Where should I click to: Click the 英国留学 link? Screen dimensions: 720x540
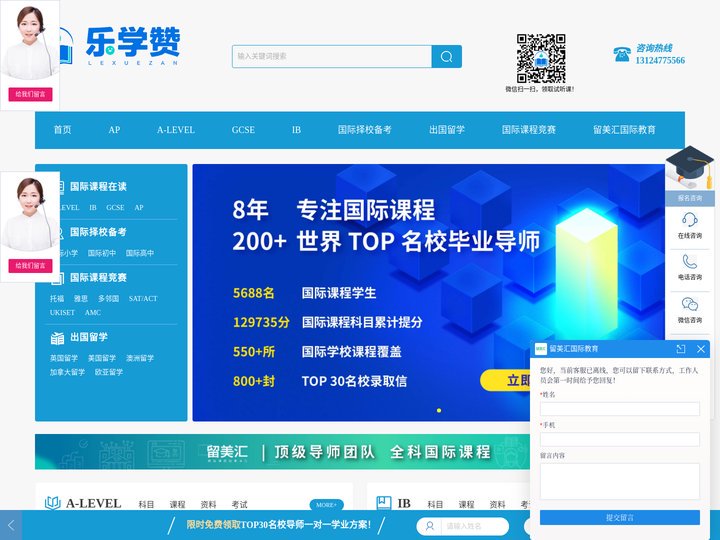click(64, 358)
